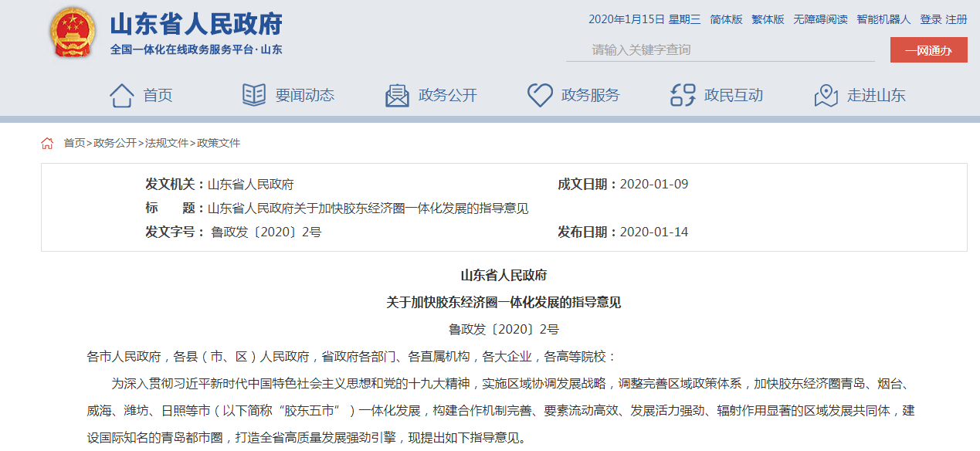Image resolution: width=980 pixels, height=451 pixels.
Task: Switch to 繁体版 language version
Action: point(768,19)
